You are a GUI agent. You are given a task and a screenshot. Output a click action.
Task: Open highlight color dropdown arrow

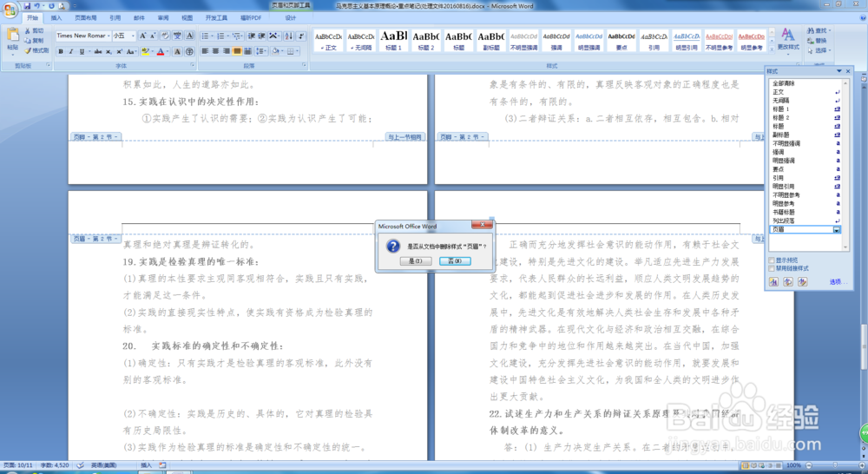[x=152, y=51]
